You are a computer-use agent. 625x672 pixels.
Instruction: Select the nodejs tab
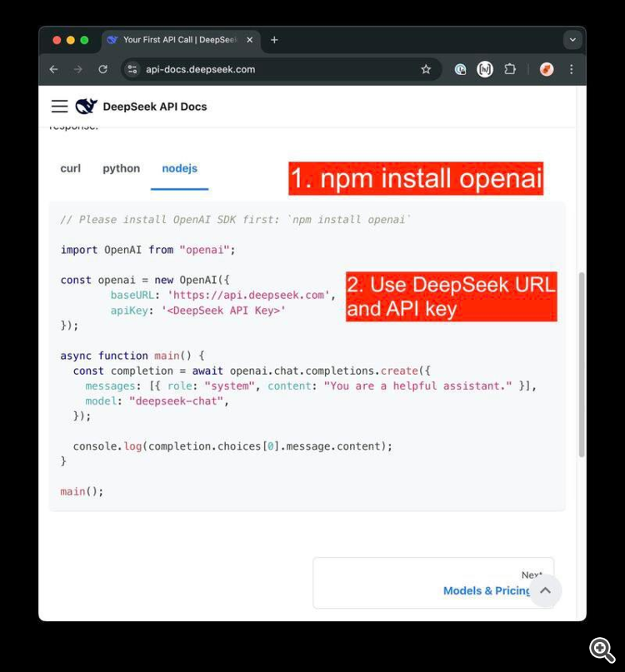[180, 168]
